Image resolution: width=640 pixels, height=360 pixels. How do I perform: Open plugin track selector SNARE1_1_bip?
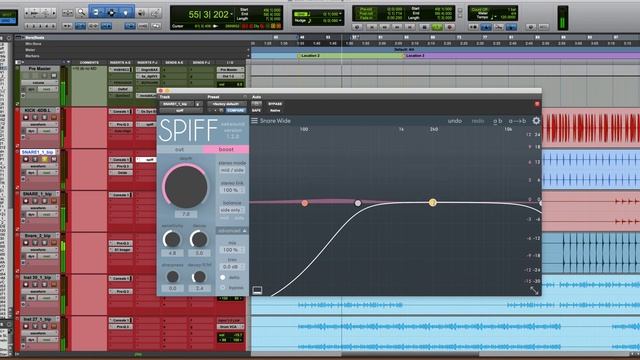(177, 104)
